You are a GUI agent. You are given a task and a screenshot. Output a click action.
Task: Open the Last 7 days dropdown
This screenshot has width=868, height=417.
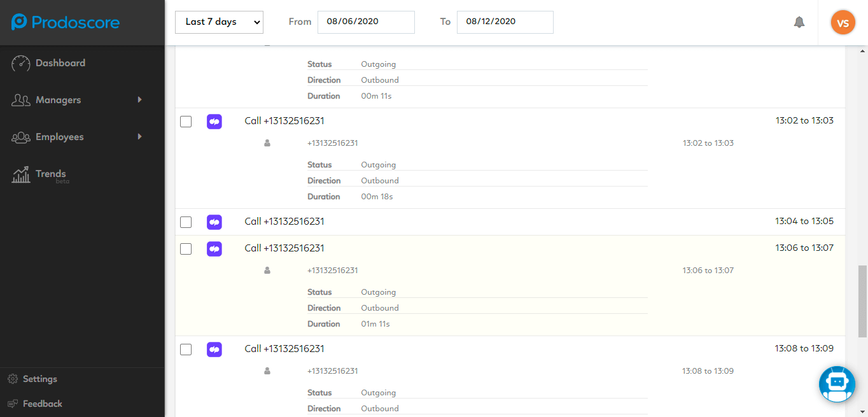pos(219,22)
